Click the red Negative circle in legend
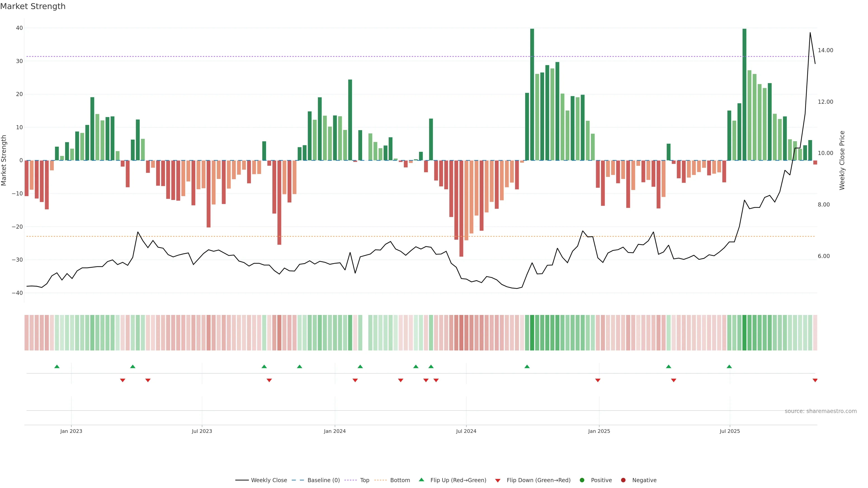868x488 pixels. click(x=623, y=480)
